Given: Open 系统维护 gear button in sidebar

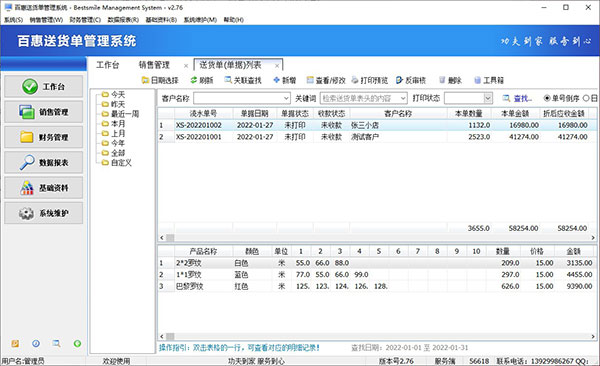Looking at the screenshot, I should click(44, 213).
